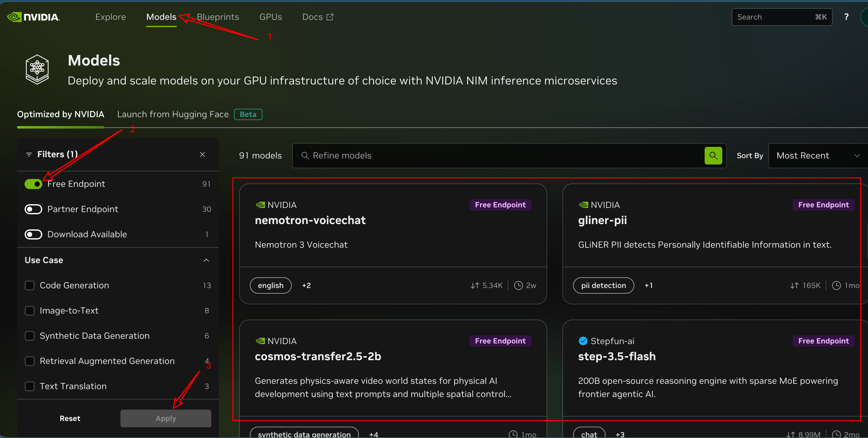
Task: Click the '91 models' count text
Action: [x=260, y=156]
